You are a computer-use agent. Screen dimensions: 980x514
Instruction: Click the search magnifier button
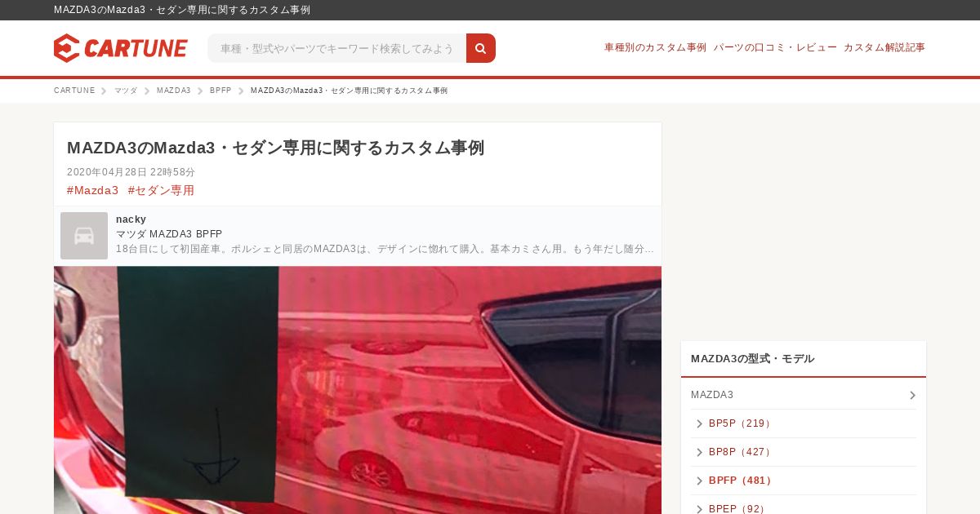[x=481, y=48]
